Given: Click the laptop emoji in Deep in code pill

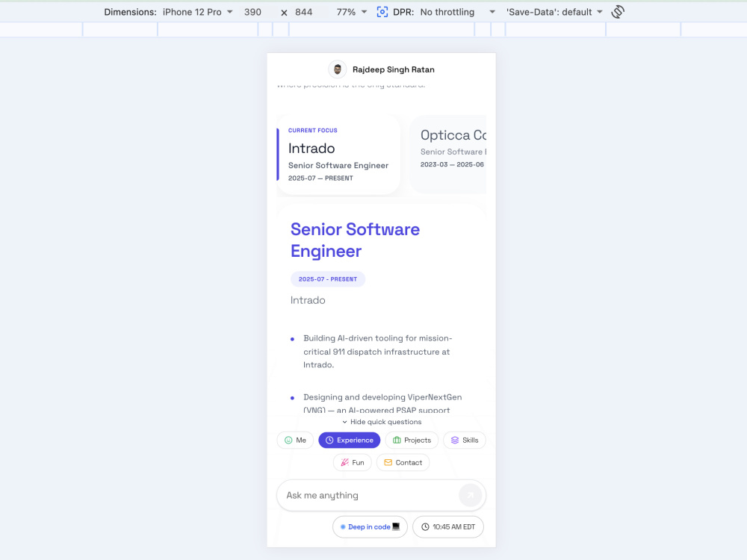Looking at the screenshot, I should pos(396,526).
